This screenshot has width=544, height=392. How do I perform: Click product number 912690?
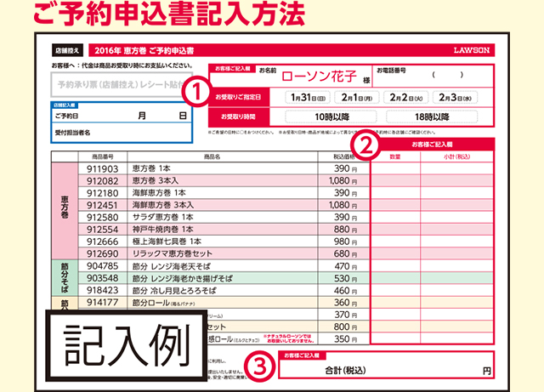coord(102,253)
